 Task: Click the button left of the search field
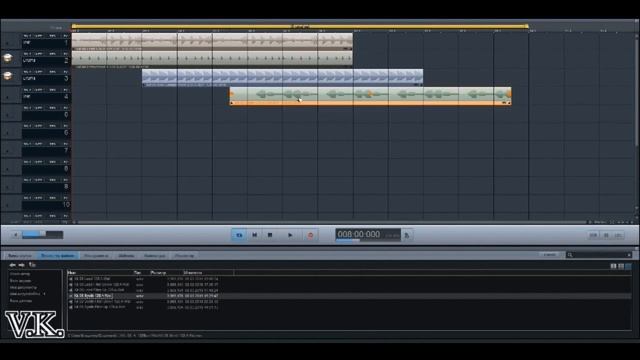pyautogui.click(x=550, y=255)
